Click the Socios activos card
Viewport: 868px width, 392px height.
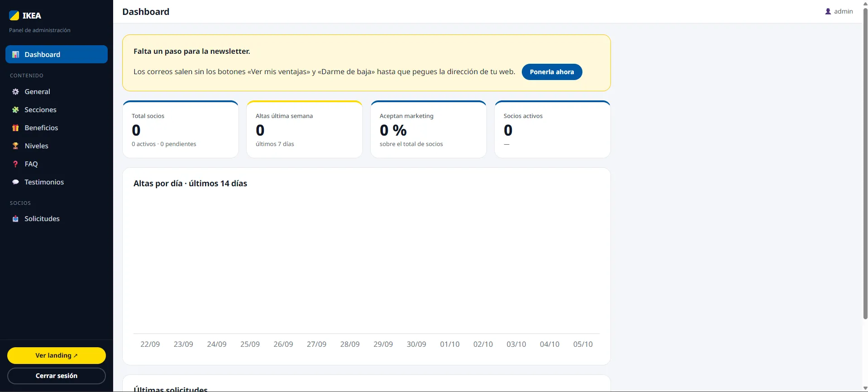(553, 129)
